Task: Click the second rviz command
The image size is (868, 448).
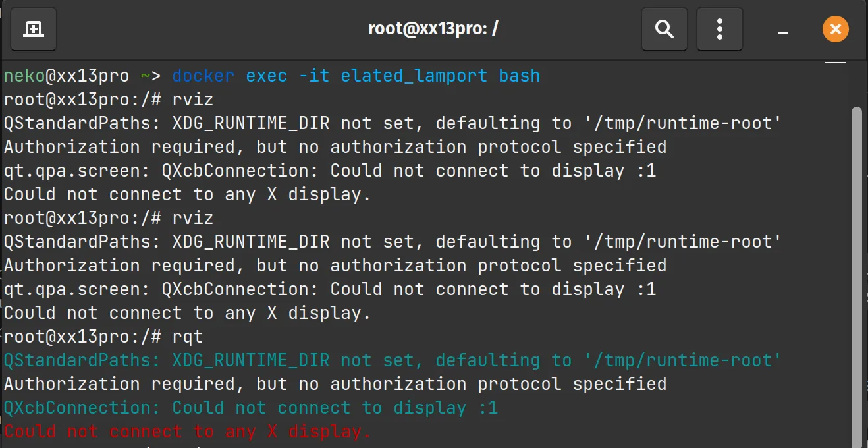Action: coord(192,218)
